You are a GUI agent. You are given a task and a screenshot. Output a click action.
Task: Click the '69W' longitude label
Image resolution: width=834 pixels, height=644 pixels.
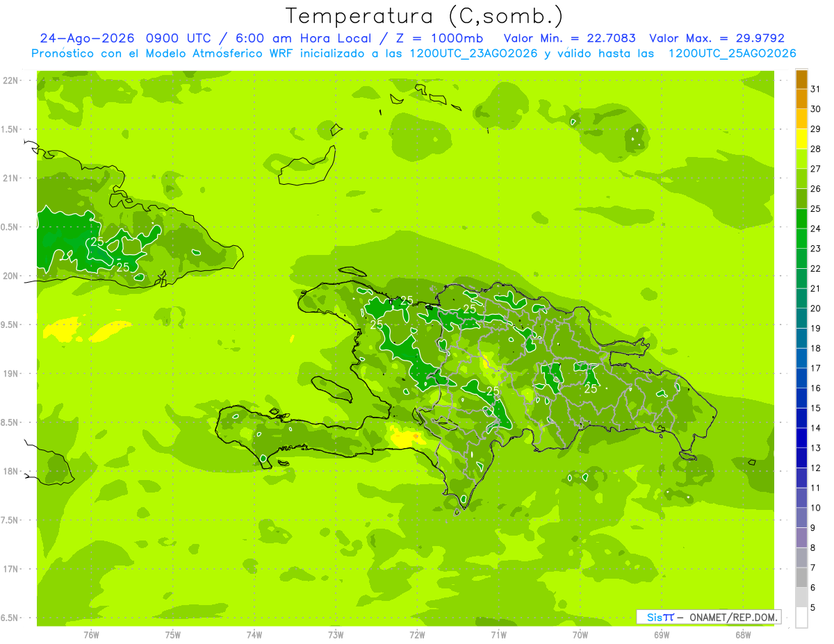(662, 634)
